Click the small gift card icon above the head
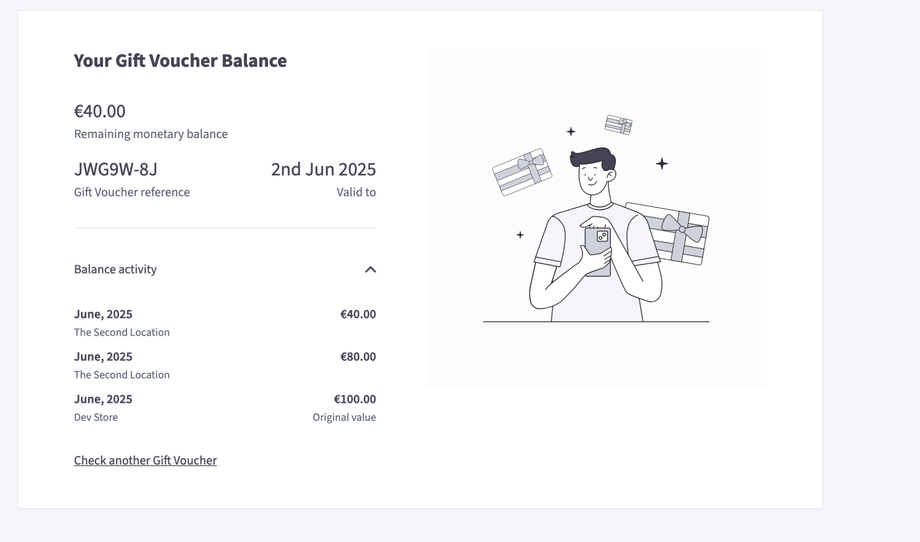Image resolution: width=920 pixels, height=542 pixels. pyautogui.click(x=619, y=125)
